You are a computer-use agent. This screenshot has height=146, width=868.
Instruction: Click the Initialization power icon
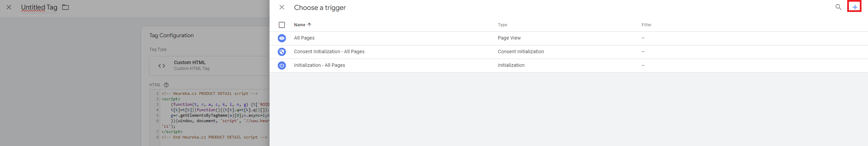click(282, 65)
